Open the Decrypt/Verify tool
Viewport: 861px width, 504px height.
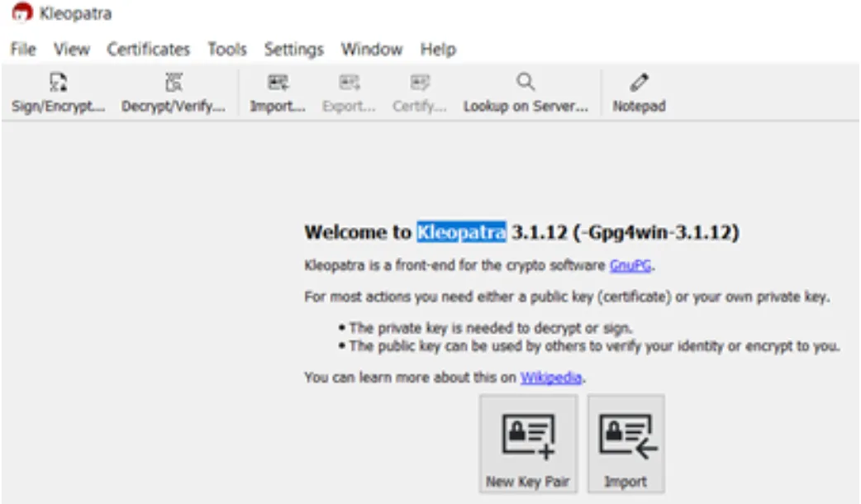[x=173, y=93]
